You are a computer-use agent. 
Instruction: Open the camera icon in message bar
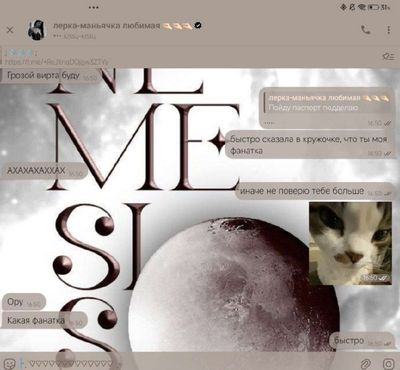388,363
